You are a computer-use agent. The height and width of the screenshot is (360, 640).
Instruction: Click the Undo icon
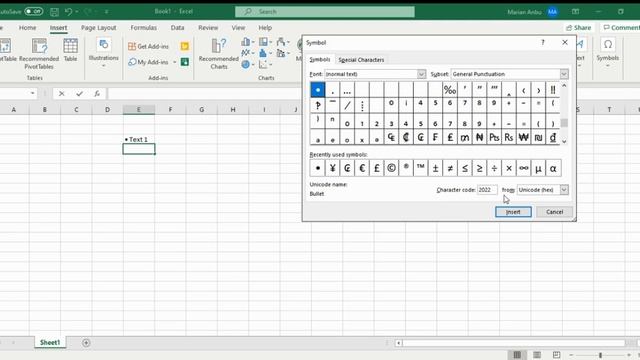(x=68, y=12)
